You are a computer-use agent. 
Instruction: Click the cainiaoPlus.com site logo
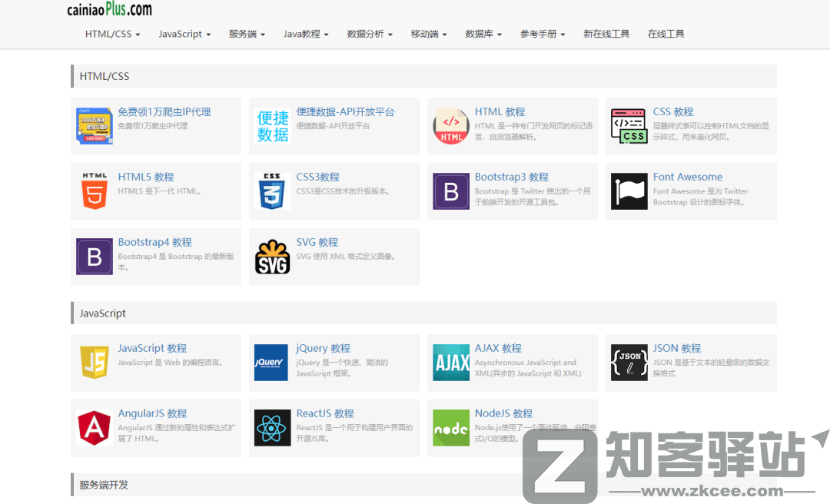[x=109, y=9]
